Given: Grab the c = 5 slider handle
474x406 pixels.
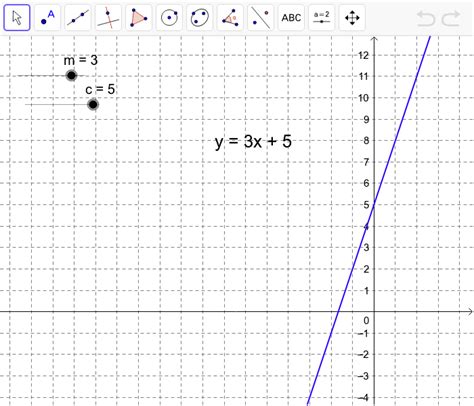Looking at the screenshot, I should [93, 105].
